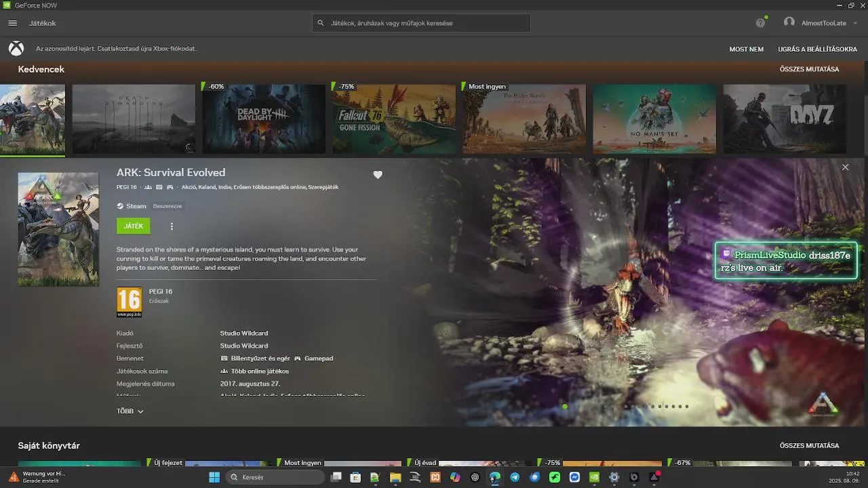868x488 pixels.
Task: Show all favorites via ÖSSZES MUTATÁSA
Action: point(809,69)
